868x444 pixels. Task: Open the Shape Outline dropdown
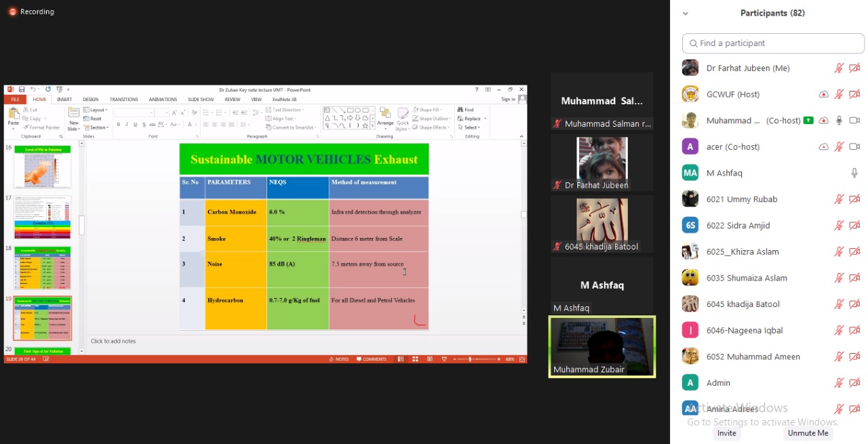pos(431,119)
